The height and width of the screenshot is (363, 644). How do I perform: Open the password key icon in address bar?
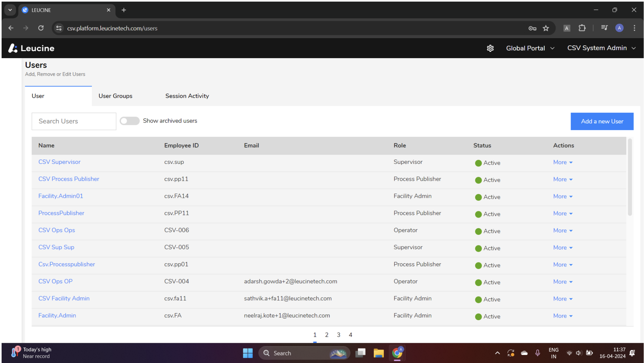(532, 28)
